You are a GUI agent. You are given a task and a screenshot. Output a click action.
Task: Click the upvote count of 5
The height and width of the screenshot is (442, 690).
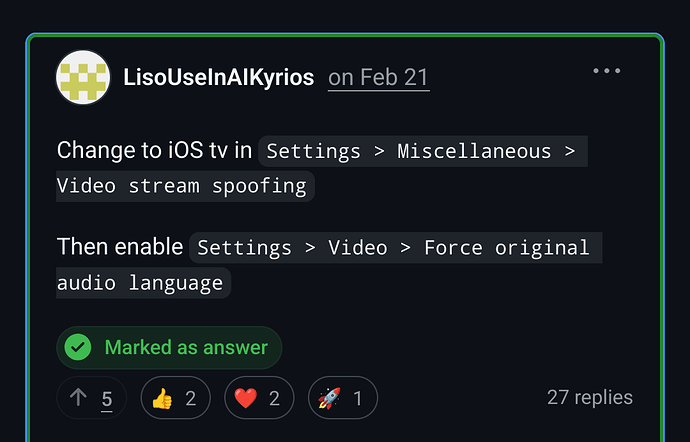point(107,398)
